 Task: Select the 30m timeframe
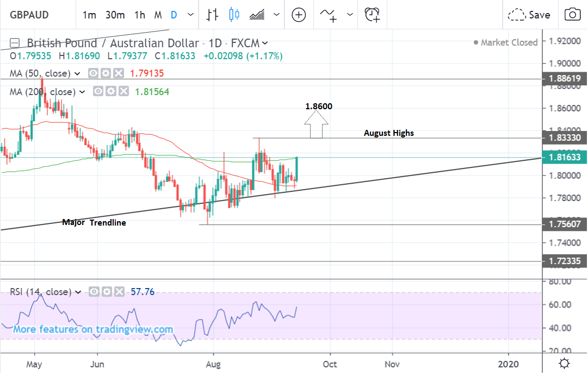(115, 15)
